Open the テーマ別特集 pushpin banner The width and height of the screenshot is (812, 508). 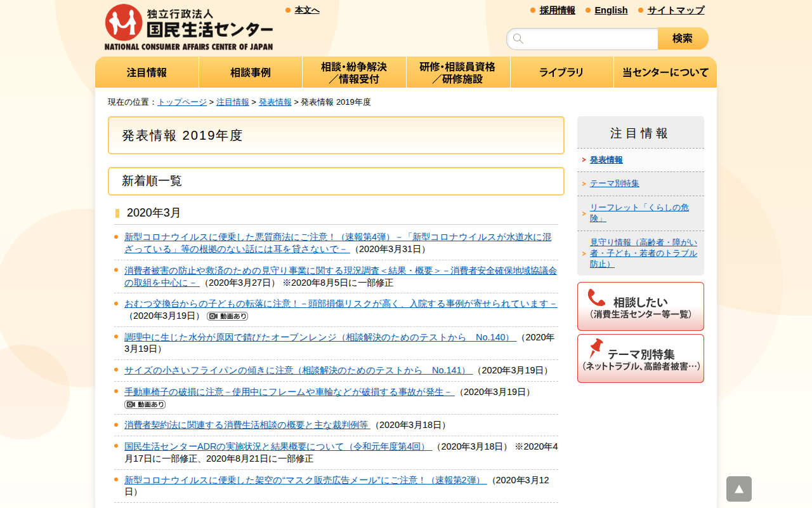coord(640,358)
